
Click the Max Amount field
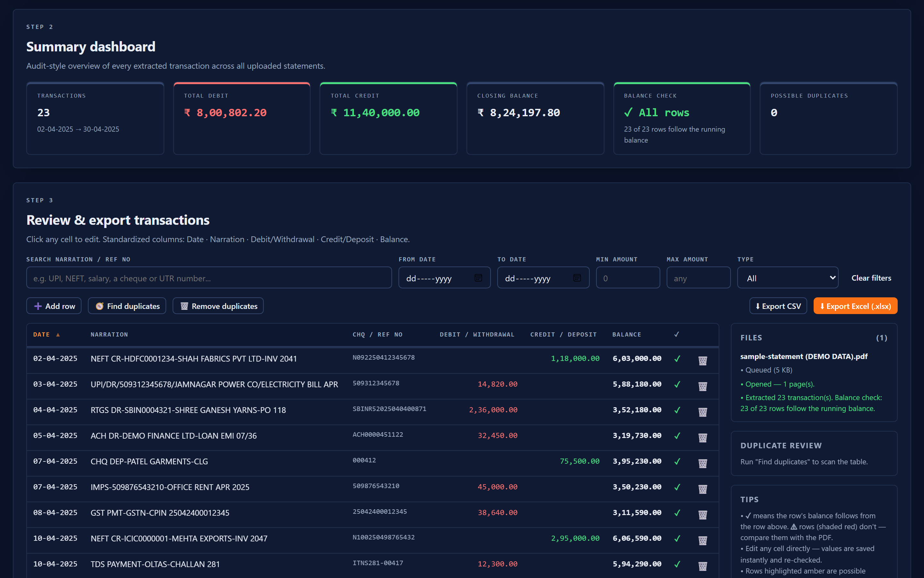(x=698, y=278)
